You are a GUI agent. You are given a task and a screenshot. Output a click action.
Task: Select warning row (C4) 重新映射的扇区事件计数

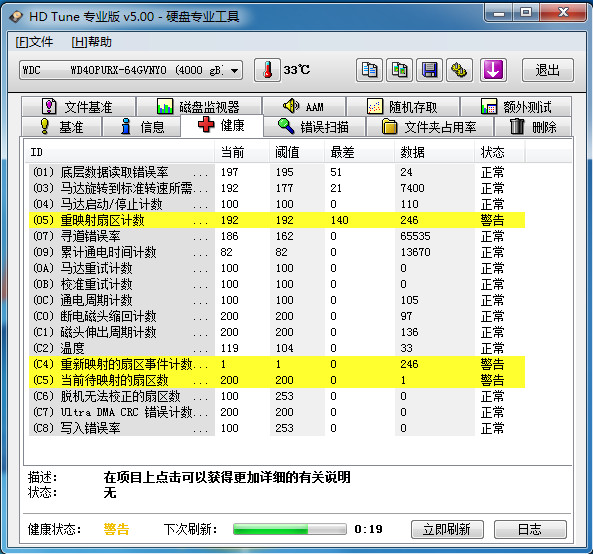(277, 364)
